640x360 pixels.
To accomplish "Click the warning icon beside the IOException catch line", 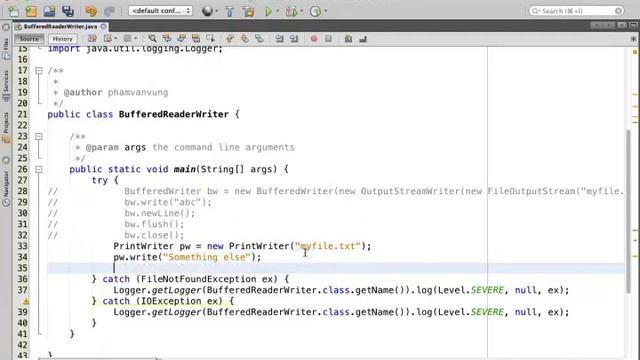I will click(x=25, y=301).
